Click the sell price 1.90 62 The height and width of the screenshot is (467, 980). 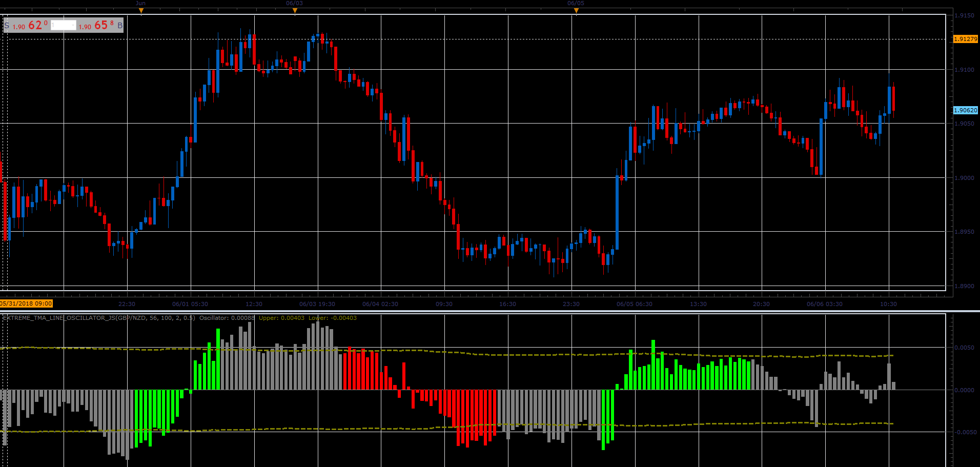30,25
